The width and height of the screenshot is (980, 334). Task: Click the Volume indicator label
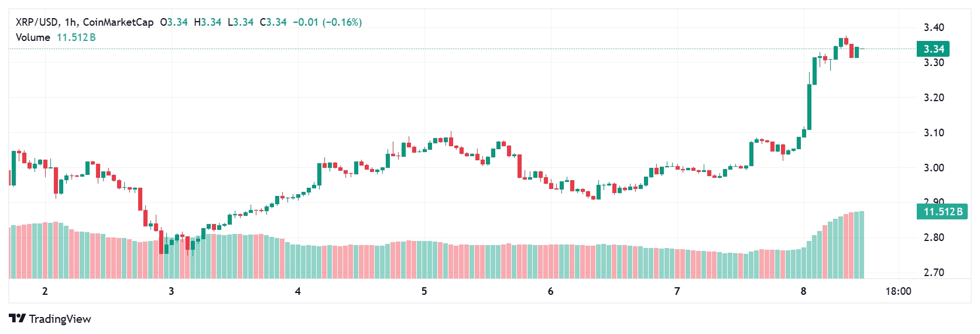tap(33, 37)
